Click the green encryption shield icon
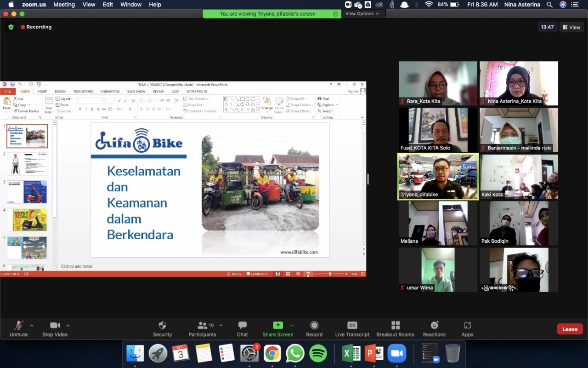 [11, 27]
